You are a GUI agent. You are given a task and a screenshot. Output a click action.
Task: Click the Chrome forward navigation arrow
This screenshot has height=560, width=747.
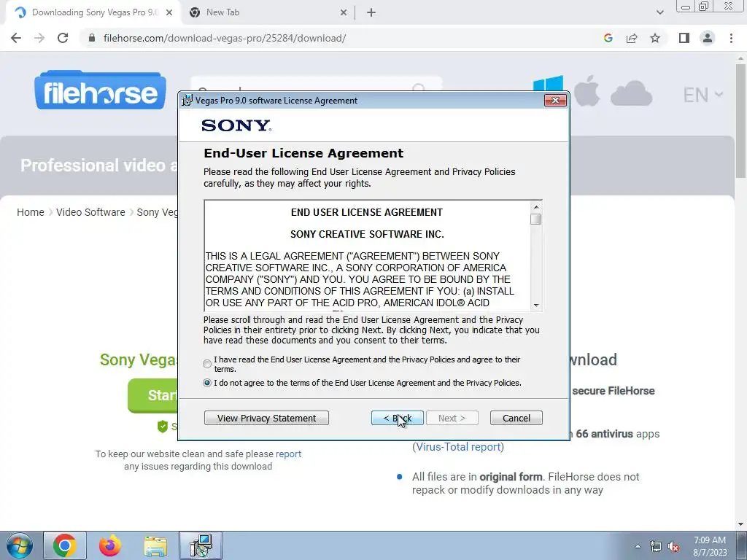(x=39, y=38)
